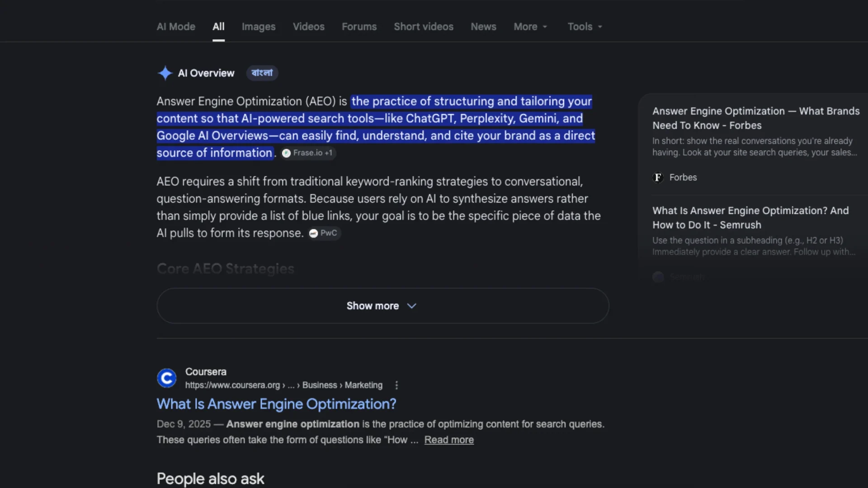The image size is (868, 488).
Task: Select the All results tab
Action: pos(219,27)
